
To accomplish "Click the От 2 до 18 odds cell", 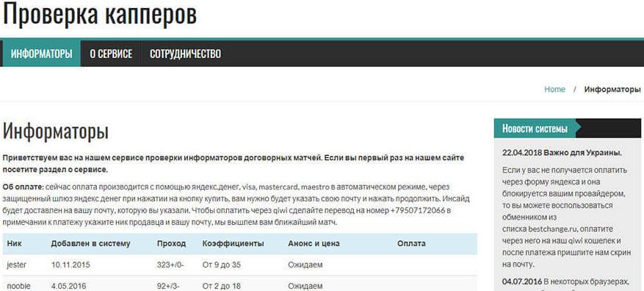I will 221,286.
